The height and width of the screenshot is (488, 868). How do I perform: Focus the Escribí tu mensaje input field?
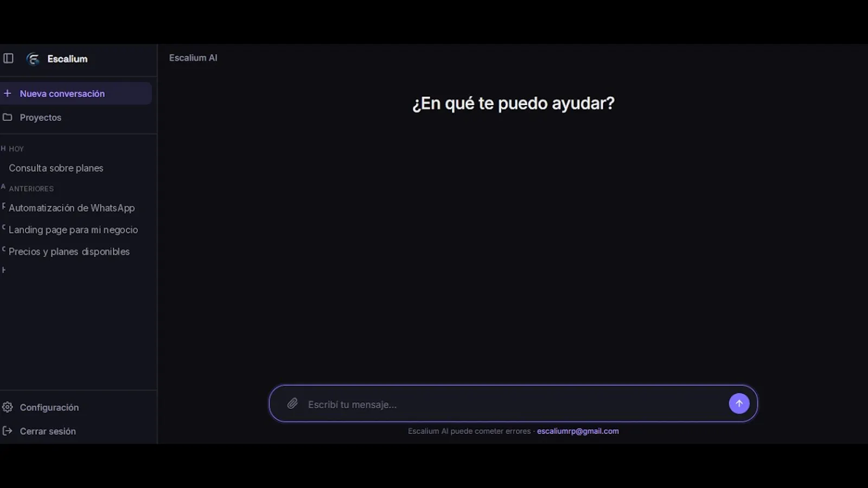click(x=513, y=404)
